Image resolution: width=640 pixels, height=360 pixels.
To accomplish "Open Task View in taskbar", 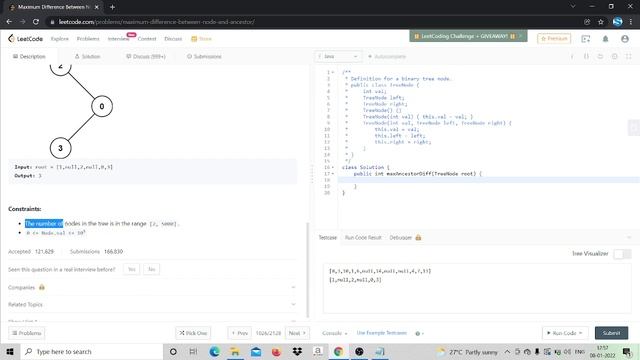I will [193, 351].
